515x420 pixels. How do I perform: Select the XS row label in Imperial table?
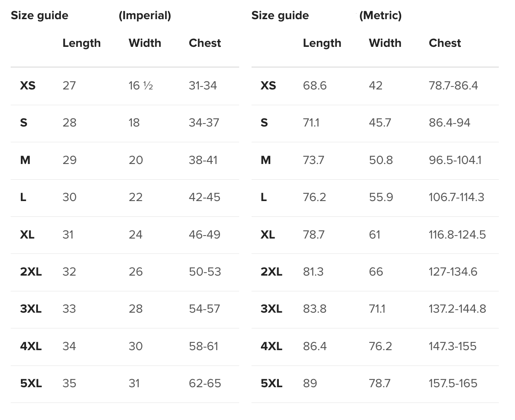tap(28, 86)
